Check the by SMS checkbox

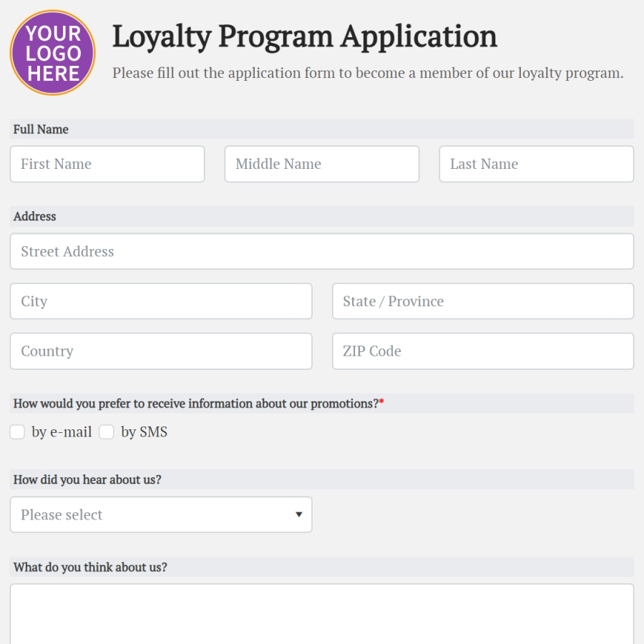(107, 432)
